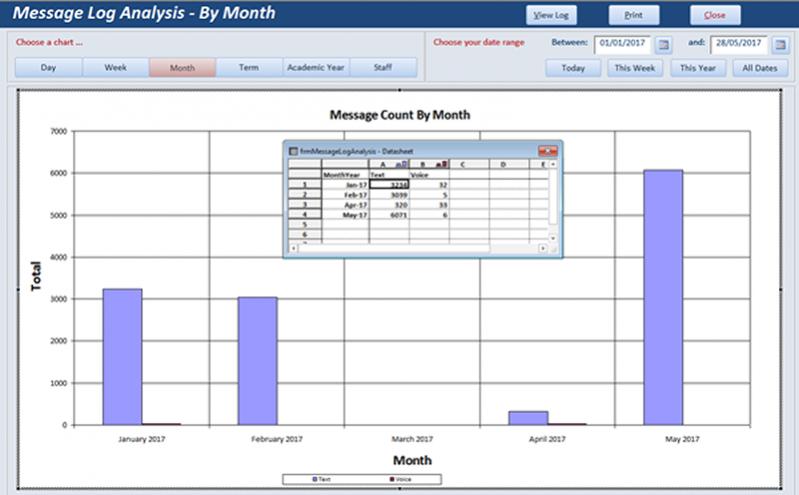Set date range to All Dates

tap(760, 68)
